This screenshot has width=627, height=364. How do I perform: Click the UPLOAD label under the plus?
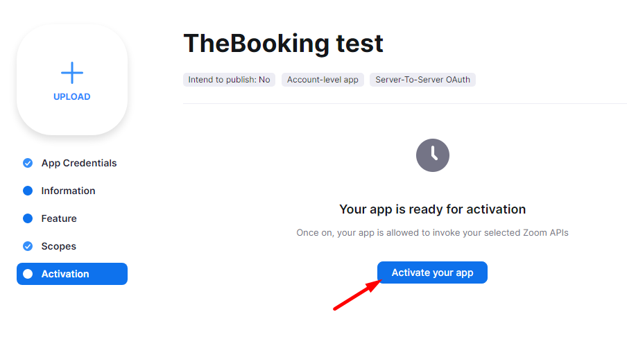(72, 97)
